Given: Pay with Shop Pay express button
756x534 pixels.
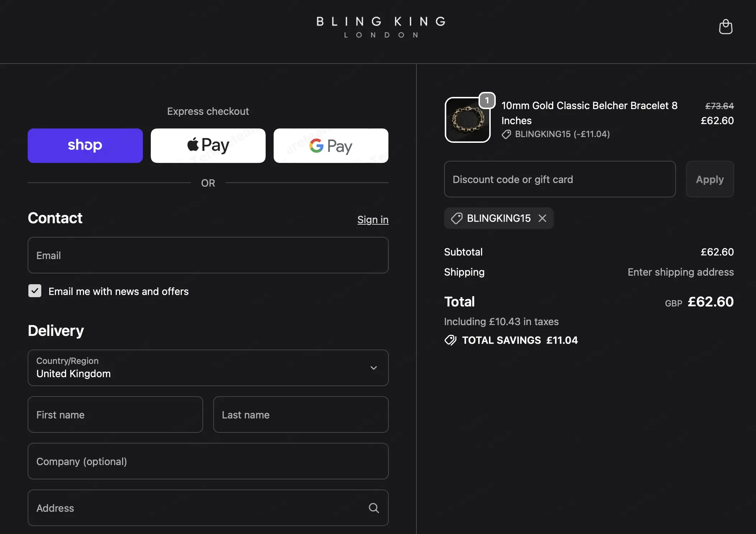Looking at the screenshot, I should 85,146.
